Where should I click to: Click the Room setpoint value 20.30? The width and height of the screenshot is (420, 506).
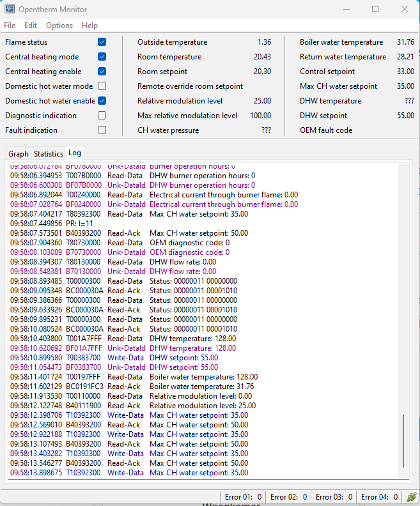pyautogui.click(x=262, y=72)
